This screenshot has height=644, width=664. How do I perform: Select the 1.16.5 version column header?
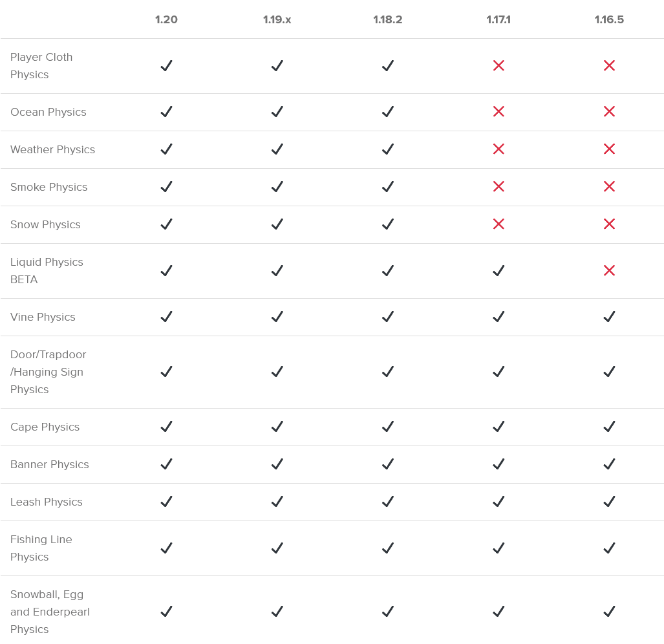[x=609, y=19]
